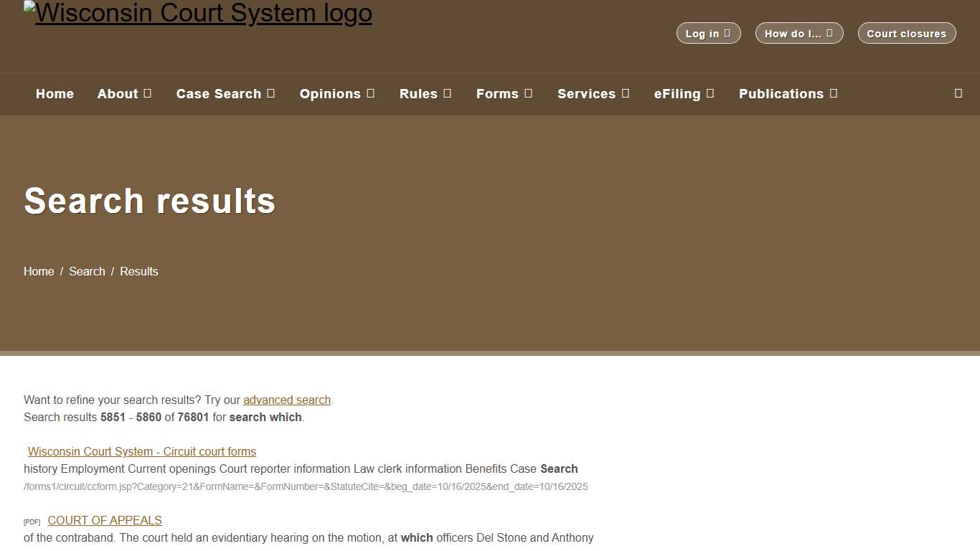Select Home in the navigation bar
The width and height of the screenshot is (980, 551).
[x=55, y=93]
